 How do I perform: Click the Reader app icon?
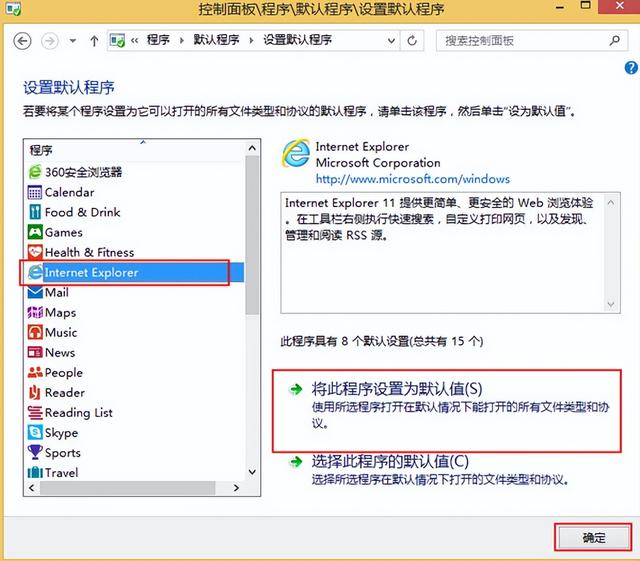(x=35, y=392)
